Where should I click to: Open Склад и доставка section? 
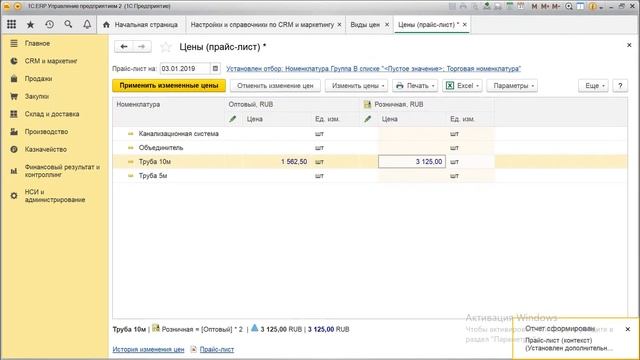point(52,114)
